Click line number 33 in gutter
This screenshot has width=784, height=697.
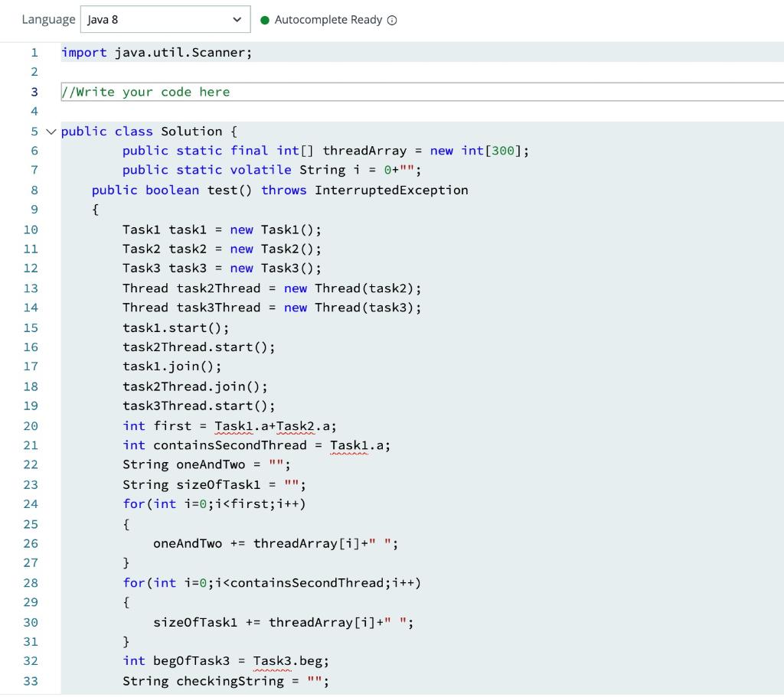coord(31,681)
